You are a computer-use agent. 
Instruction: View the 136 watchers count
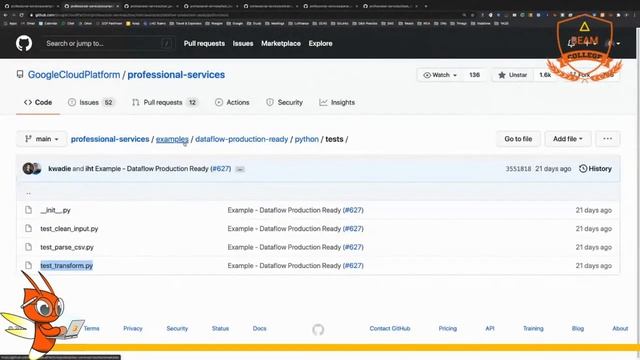click(474, 75)
